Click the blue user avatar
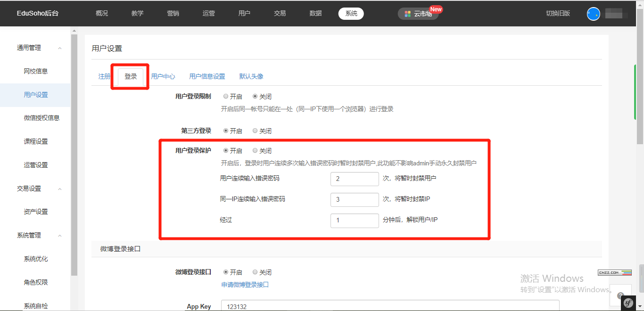 coord(593,14)
